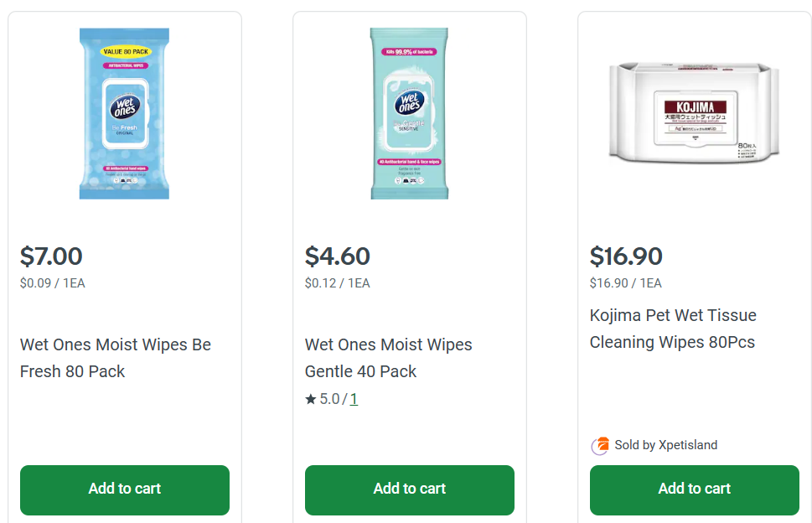
Task: Open the Wet Ones Gentle 40 Pack image
Action: [x=409, y=114]
